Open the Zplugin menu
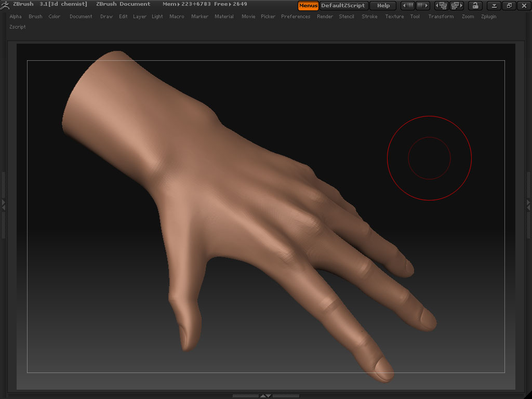The image size is (532, 399). click(488, 16)
